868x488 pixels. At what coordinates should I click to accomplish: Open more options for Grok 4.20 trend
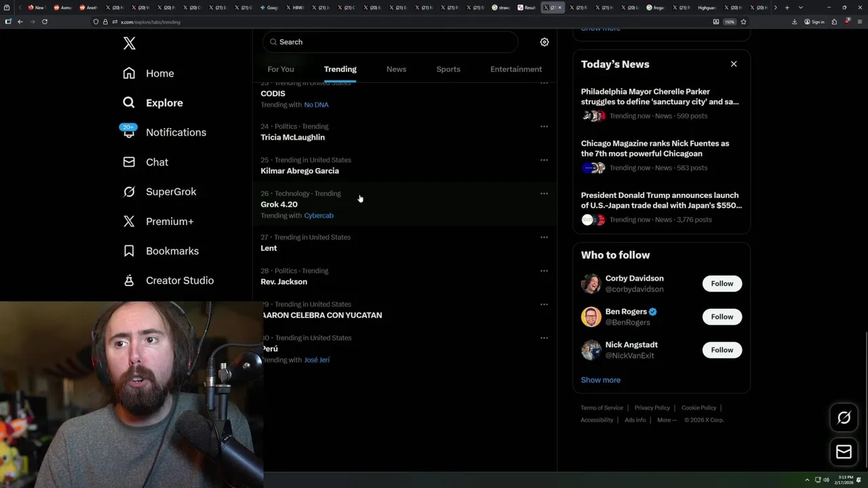click(x=544, y=193)
